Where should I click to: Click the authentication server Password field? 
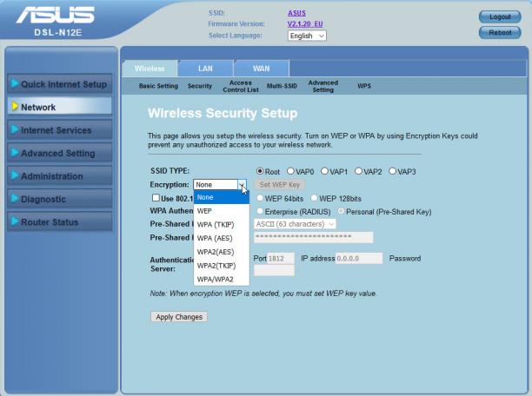[274, 270]
